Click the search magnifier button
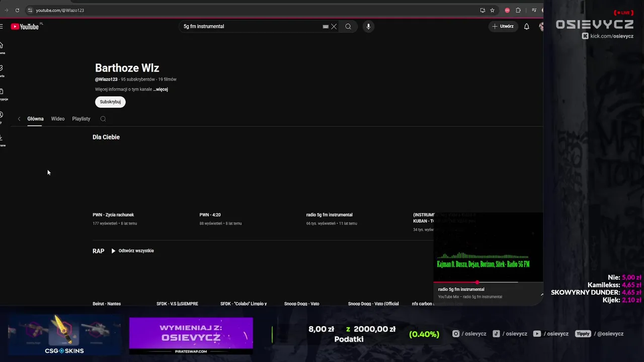The height and width of the screenshot is (362, 644). (348, 27)
